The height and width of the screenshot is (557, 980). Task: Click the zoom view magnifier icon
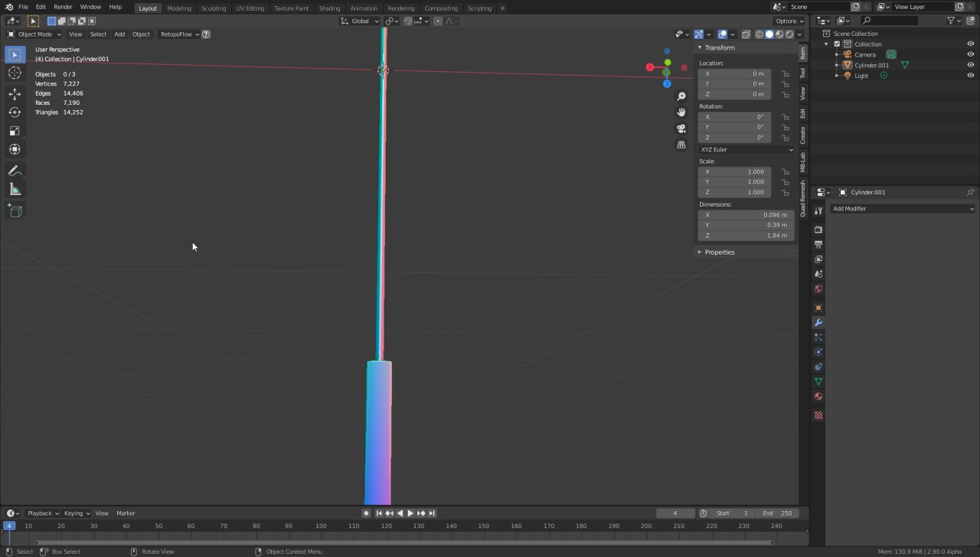click(x=681, y=96)
